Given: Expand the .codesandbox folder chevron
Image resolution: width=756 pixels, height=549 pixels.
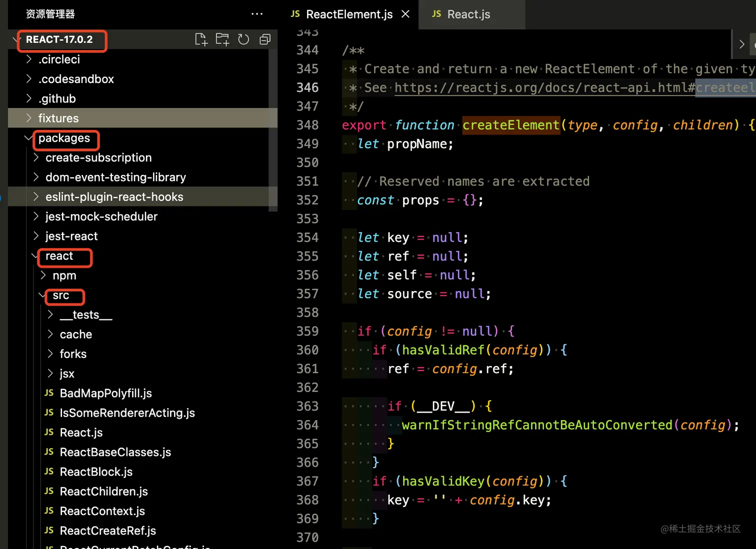Looking at the screenshot, I should pyautogui.click(x=29, y=78).
